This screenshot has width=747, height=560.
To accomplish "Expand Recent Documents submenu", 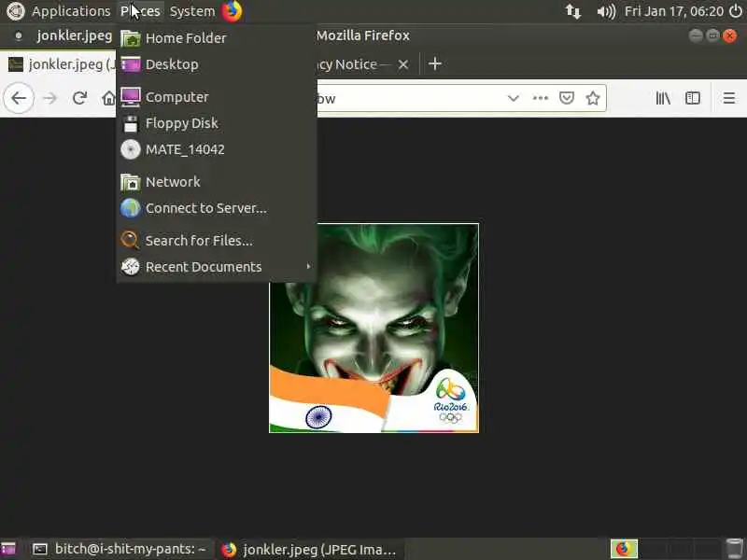I will coord(217,267).
